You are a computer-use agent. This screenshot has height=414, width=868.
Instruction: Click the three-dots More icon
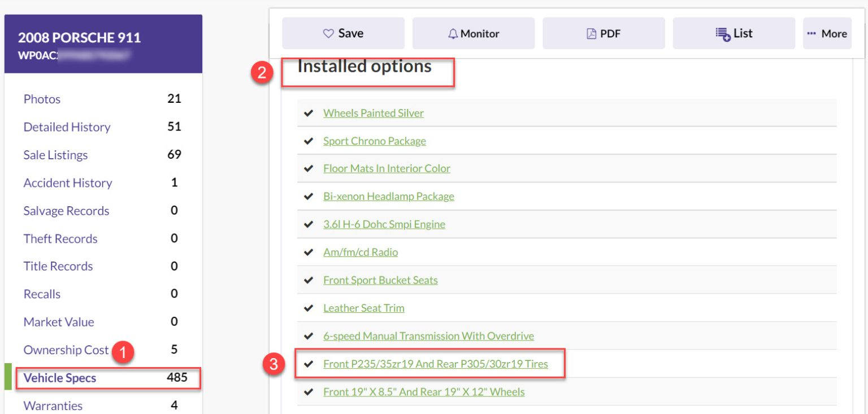(811, 34)
